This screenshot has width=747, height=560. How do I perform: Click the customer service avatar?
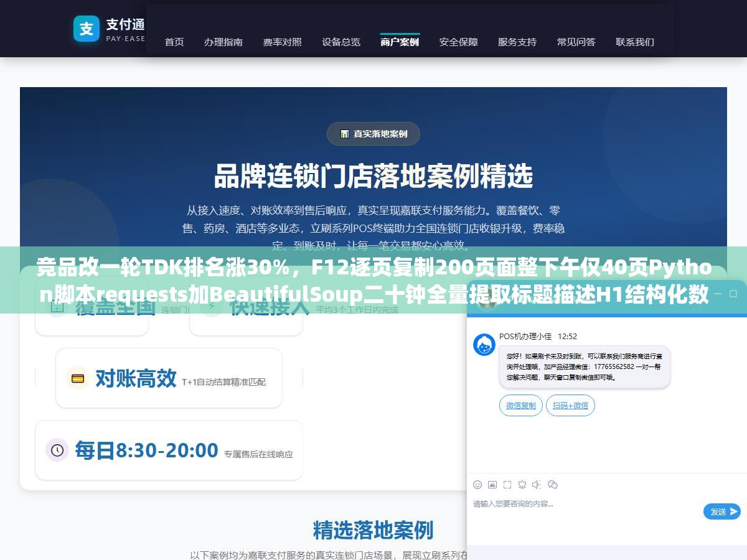(x=484, y=345)
